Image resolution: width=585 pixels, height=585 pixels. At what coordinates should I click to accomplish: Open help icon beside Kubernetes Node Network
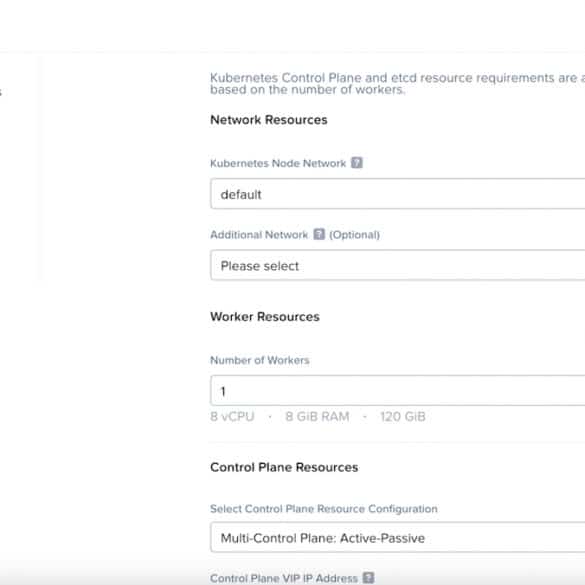[357, 163]
